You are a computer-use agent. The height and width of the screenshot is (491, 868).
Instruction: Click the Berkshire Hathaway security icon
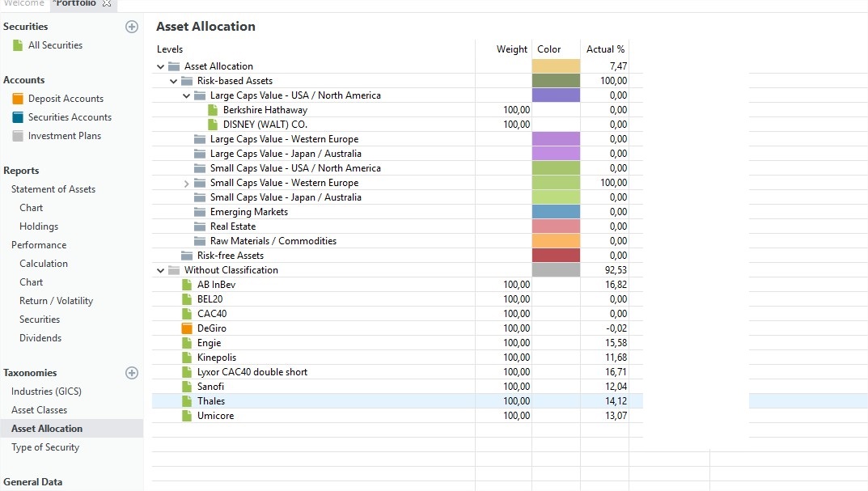point(213,109)
